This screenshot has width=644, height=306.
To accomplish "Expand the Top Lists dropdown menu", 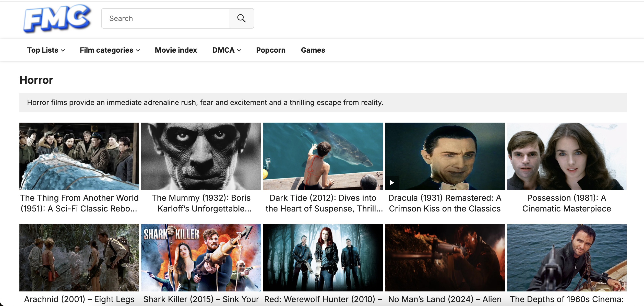I will tap(46, 50).
